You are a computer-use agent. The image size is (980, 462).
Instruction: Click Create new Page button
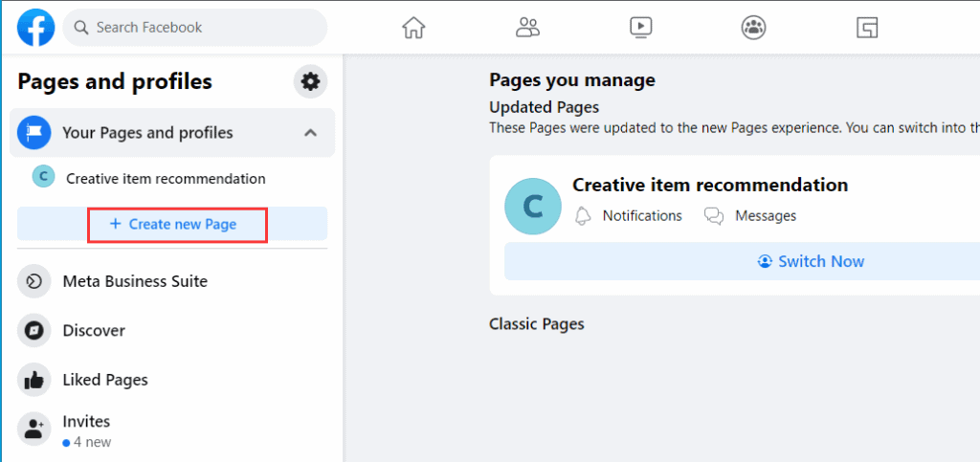coord(172,224)
